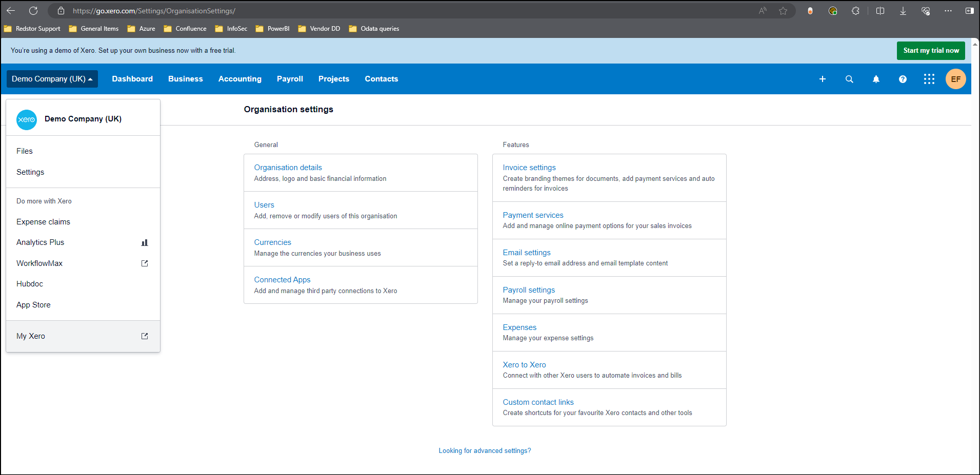Open the Currencies settings link

click(x=273, y=242)
